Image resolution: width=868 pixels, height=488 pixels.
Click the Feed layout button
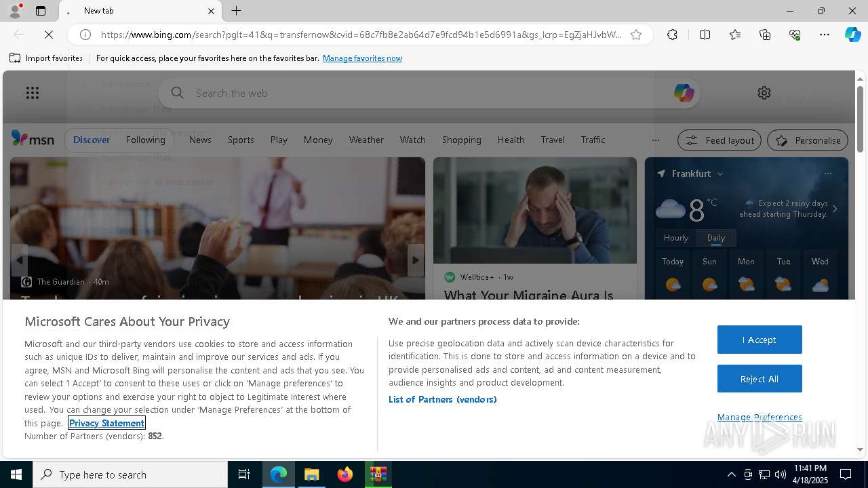point(720,140)
